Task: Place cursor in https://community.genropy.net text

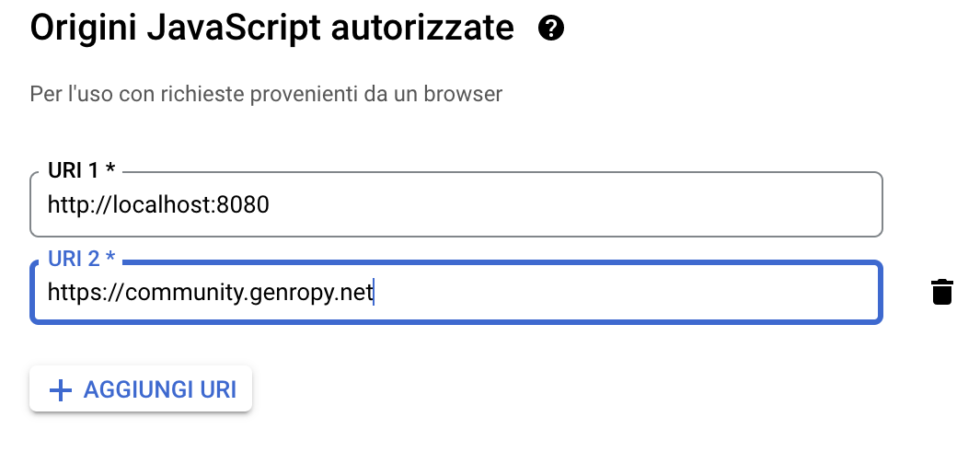Action: (210, 293)
